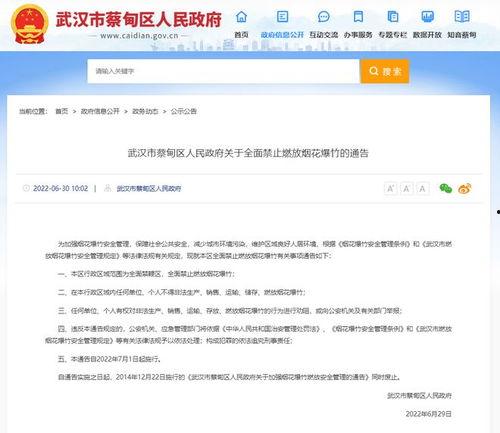Open the 数据开放 chart icon
This screenshot has height=433, width=500.
[427, 16]
